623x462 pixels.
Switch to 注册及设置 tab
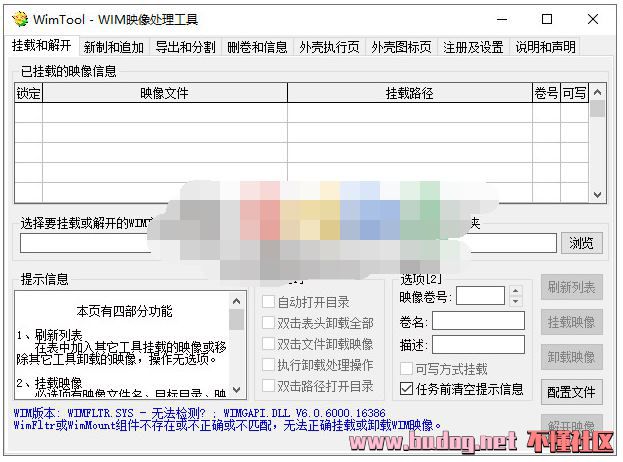tap(473, 47)
